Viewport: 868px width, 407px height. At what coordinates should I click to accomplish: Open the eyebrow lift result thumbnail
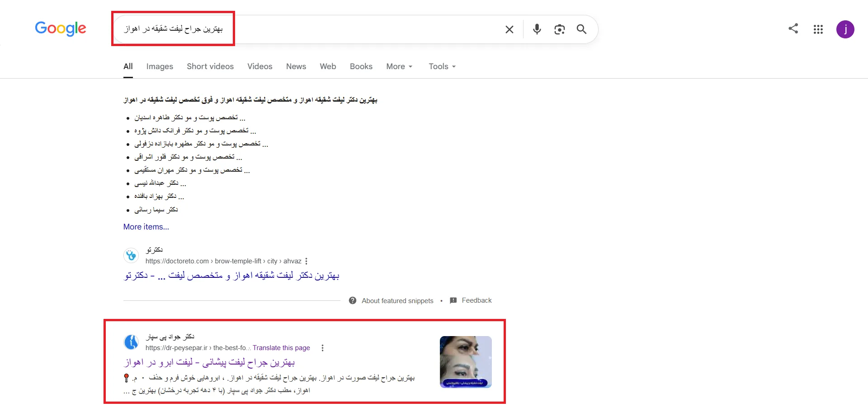point(466,362)
